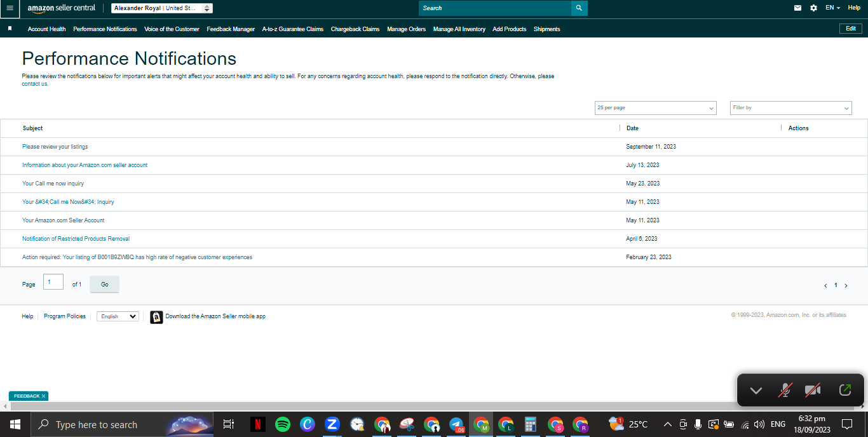Close the Feedback tab with the X

coord(43,396)
